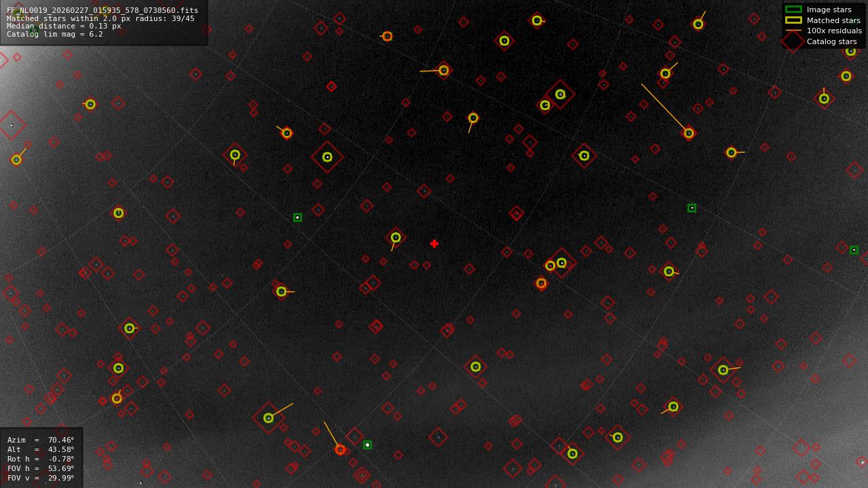Click the '100x residuals' legend label
This screenshot has width=868, height=488.
[x=834, y=31]
